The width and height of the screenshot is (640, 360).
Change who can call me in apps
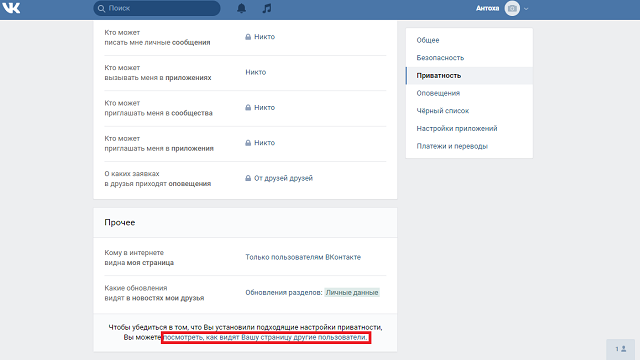(256, 72)
